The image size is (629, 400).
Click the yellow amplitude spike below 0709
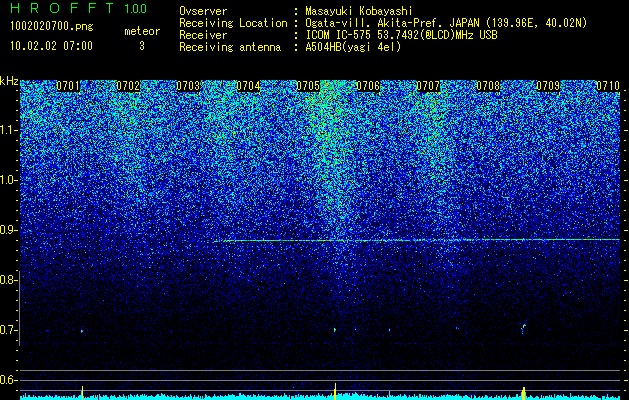click(x=523, y=393)
